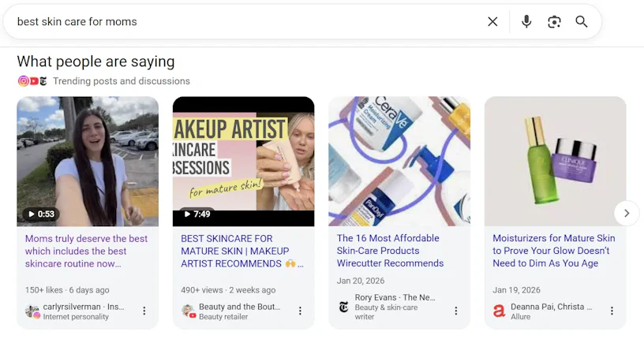The image size is (644, 343).
Task: Open more options for Rory Evans article
Action: (456, 311)
